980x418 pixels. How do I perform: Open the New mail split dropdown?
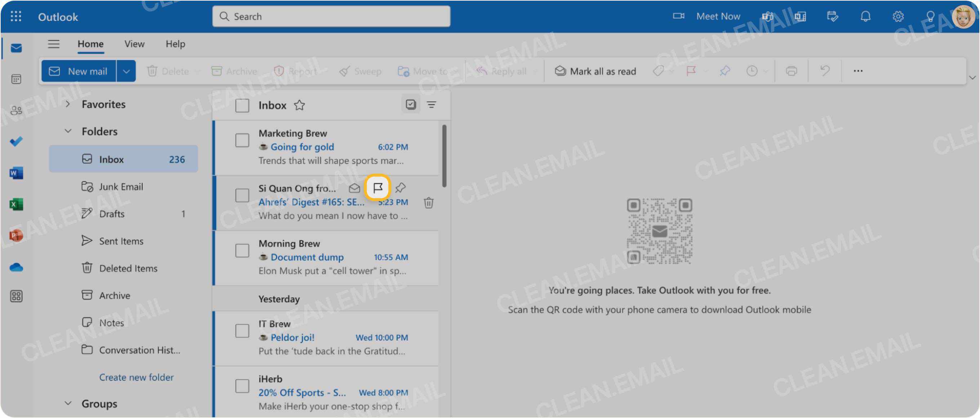coord(126,71)
